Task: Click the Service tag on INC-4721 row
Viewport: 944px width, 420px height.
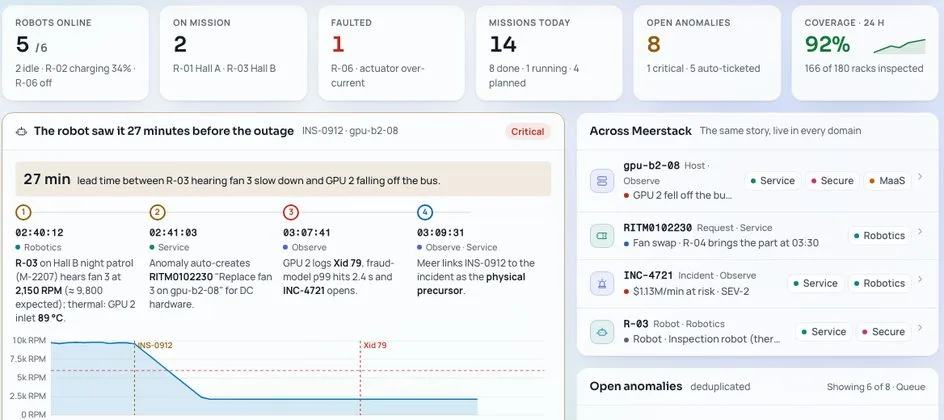Action: tap(814, 283)
